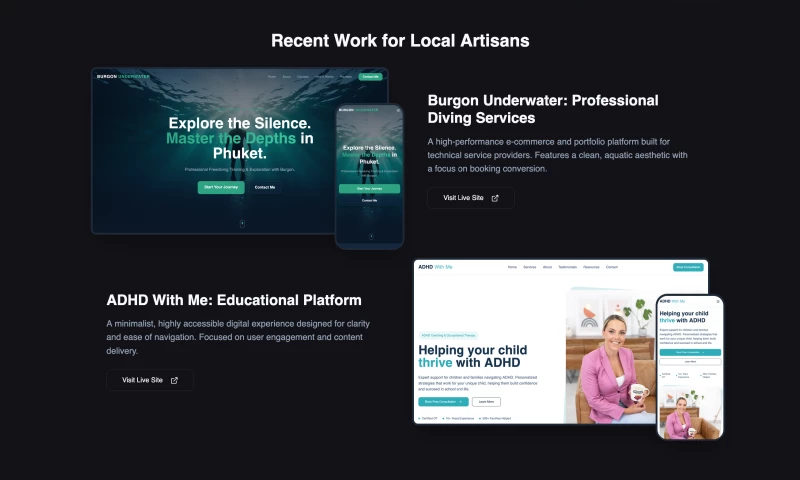This screenshot has width=800, height=480.
Task: Click the ADHD With Me logo in mobile preview
Action: coord(672,300)
